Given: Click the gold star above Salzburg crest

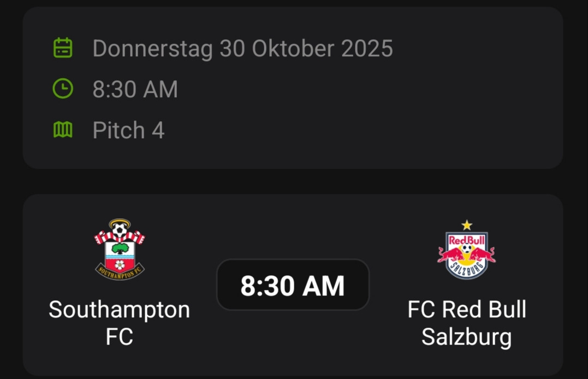Looking at the screenshot, I should click(467, 225).
